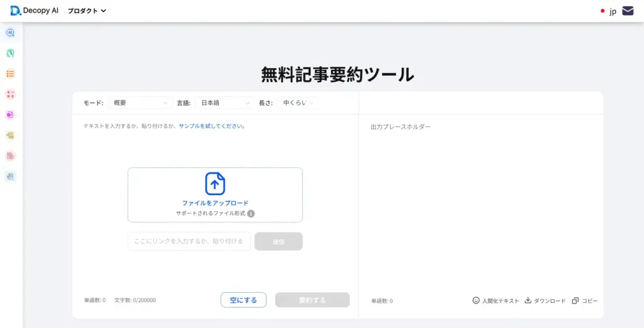Viewport: 644px width, 328px height.
Task: Click the 空にする button
Action: [243, 300]
